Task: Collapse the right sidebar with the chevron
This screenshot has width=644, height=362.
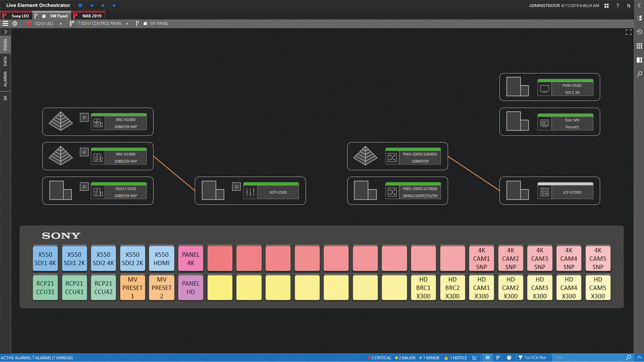Action: [639, 6]
